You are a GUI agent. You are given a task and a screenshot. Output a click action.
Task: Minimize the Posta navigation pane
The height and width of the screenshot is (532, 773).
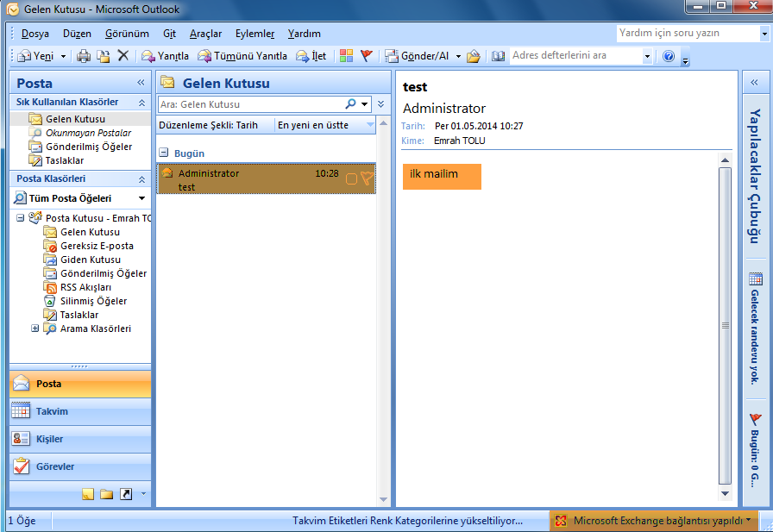(141, 82)
